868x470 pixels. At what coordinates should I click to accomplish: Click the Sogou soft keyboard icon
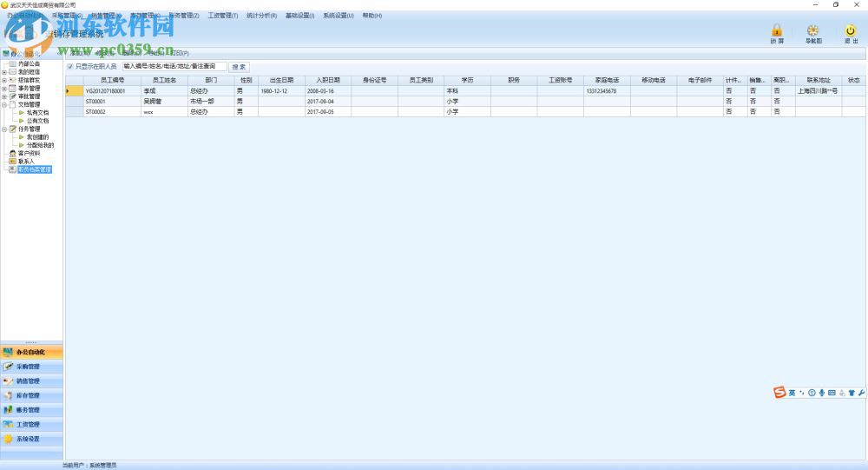pyautogui.click(x=832, y=393)
